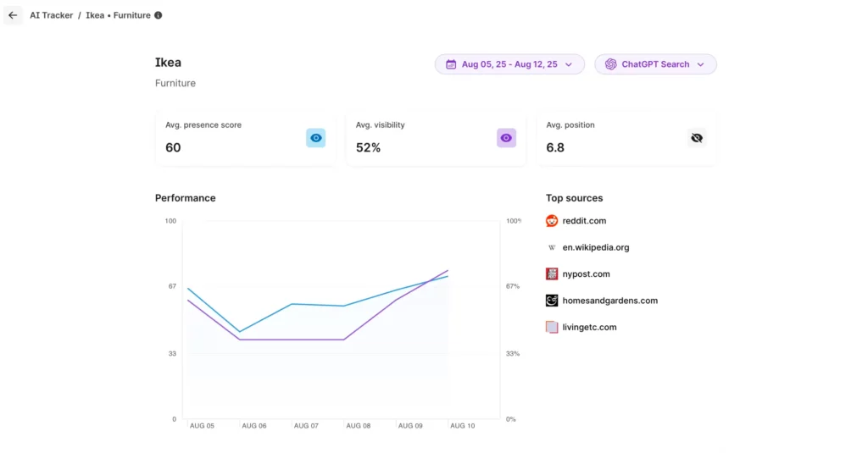Click the Avg. visibility label
The image size is (868, 453).
click(x=381, y=125)
